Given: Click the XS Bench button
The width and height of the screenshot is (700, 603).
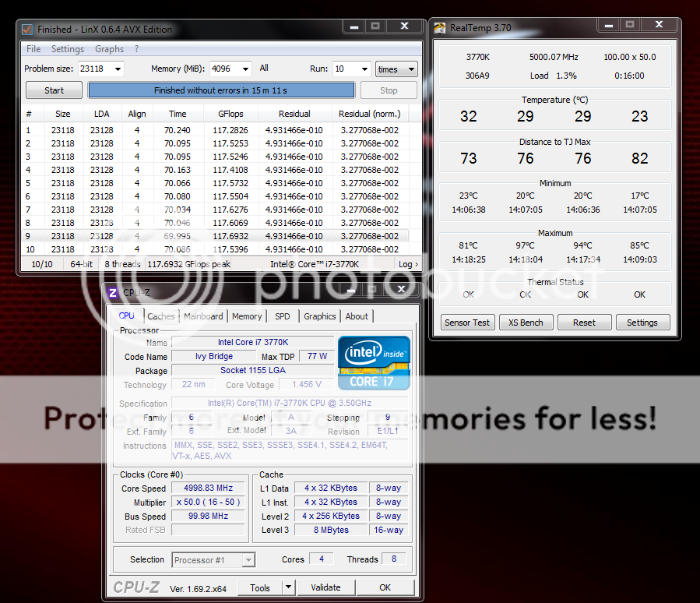Looking at the screenshot, I should pyautogui.click(x=526, y=323).
